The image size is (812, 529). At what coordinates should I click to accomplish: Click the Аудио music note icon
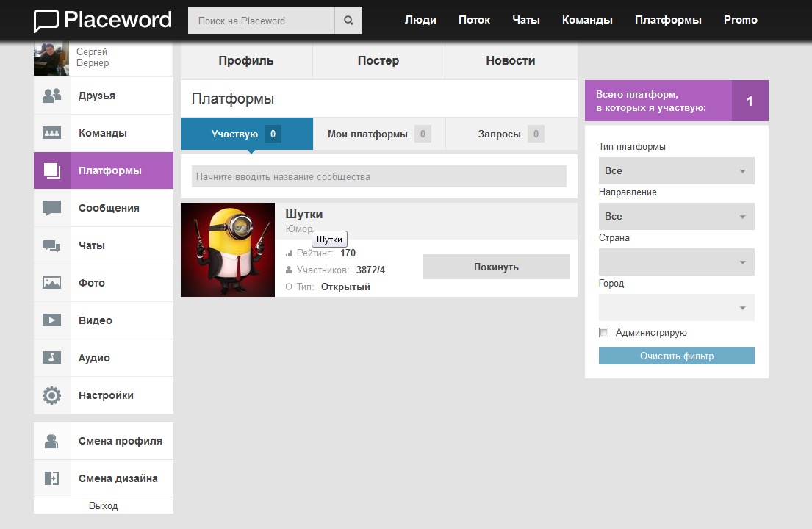(x=51, y=358)
